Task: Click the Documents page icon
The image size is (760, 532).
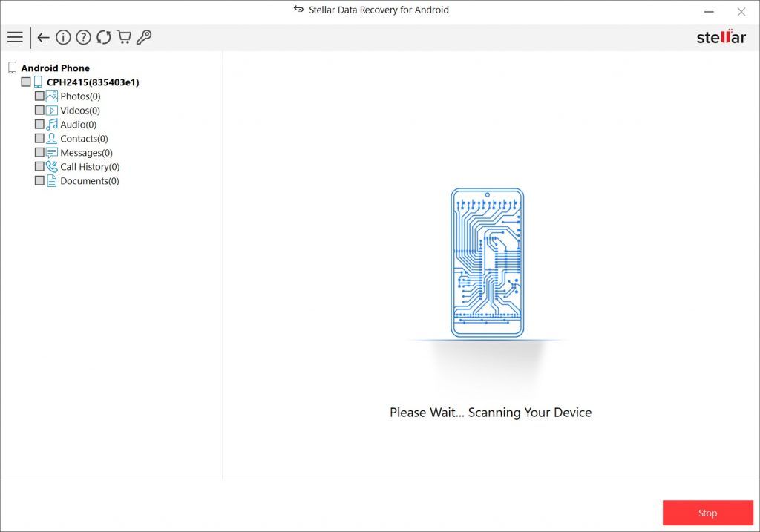Action: (52, 181)
